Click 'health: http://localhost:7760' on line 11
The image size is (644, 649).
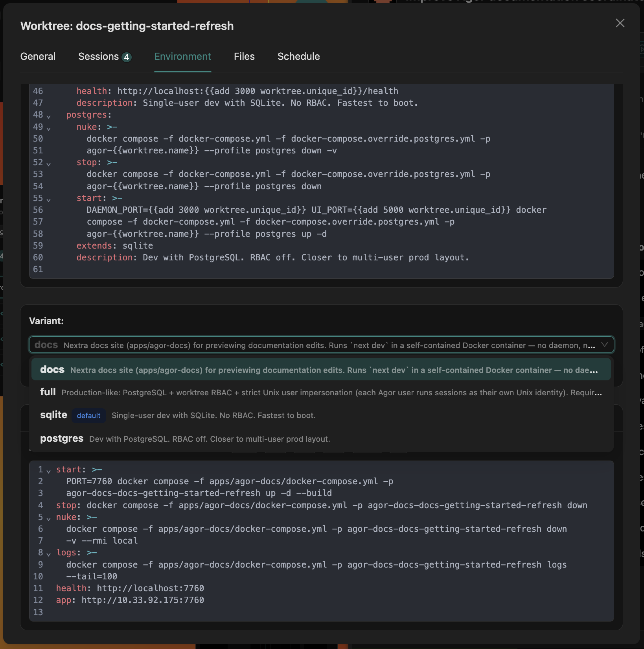coord(130,588)
